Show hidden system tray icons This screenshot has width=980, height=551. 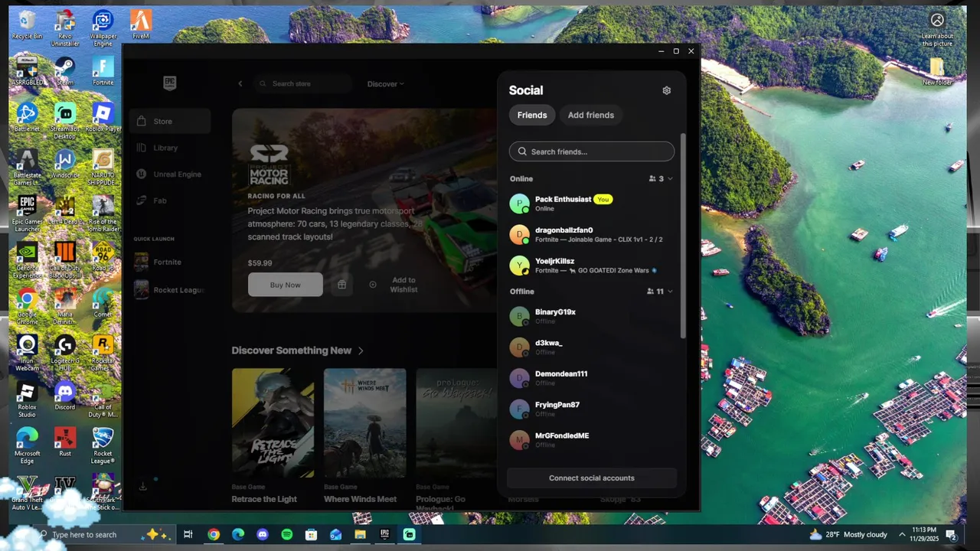tap(902, 535)
